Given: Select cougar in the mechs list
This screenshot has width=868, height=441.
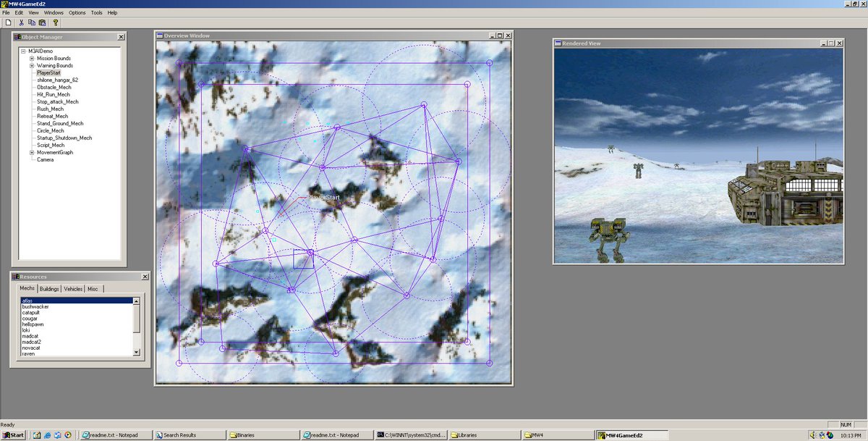Looking at the screenshot, I should click(x=77, y=318).
